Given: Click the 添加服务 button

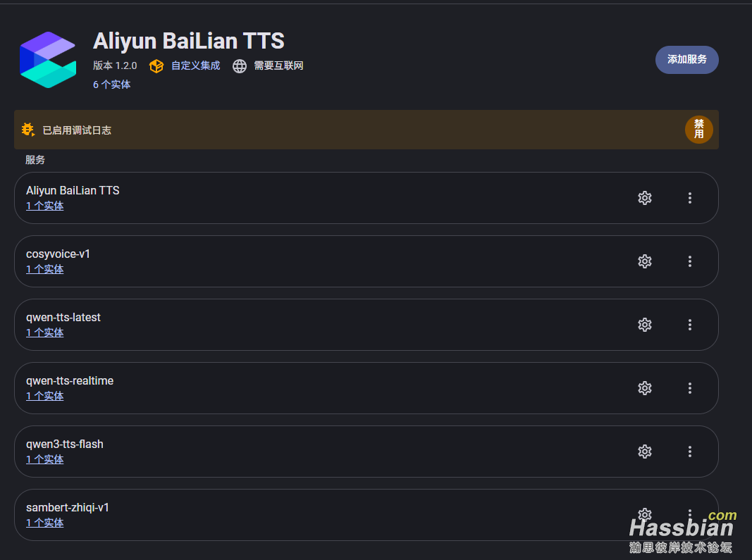Looking at the screenshot, I should click(x=686, y=60).
